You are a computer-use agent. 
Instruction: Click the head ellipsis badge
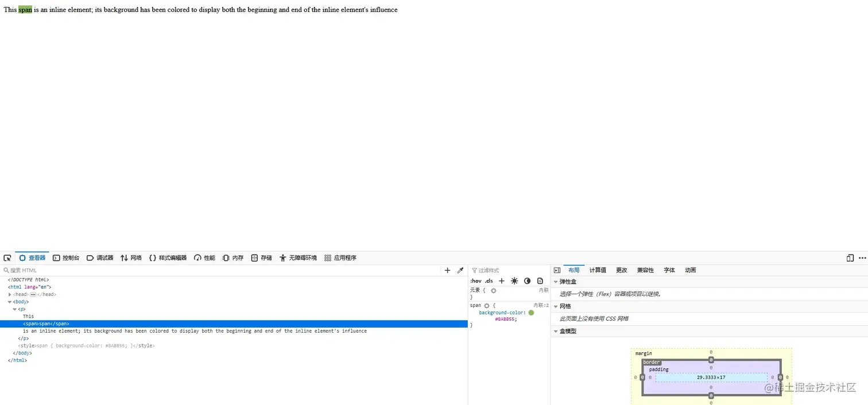[33, 294]
